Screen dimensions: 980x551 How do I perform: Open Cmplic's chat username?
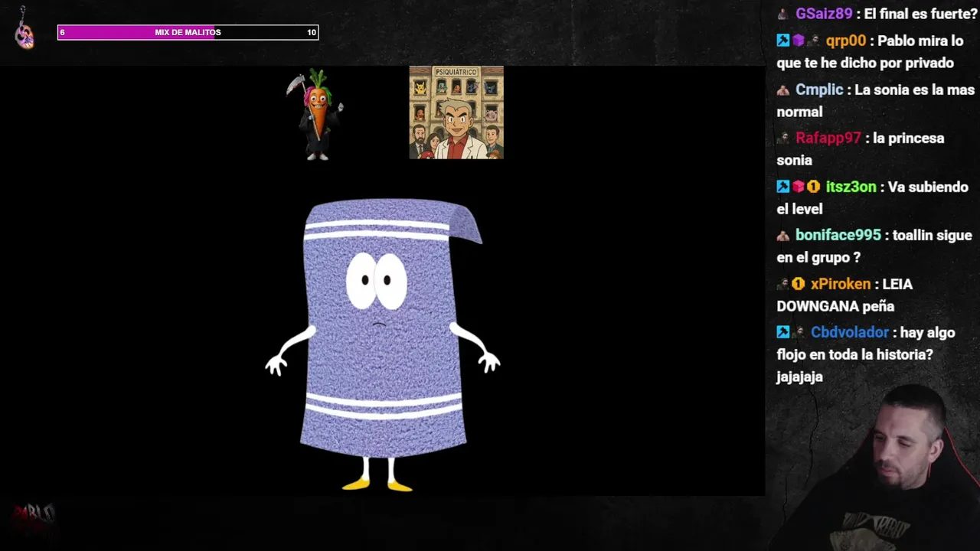coord(819,90)
